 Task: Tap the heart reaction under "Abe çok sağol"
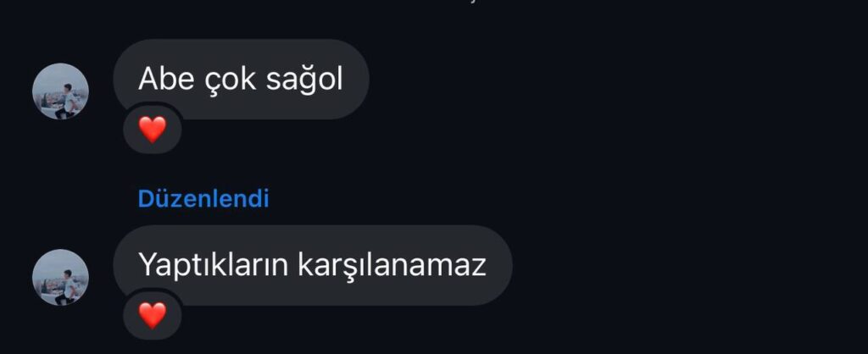coord(153,130)
